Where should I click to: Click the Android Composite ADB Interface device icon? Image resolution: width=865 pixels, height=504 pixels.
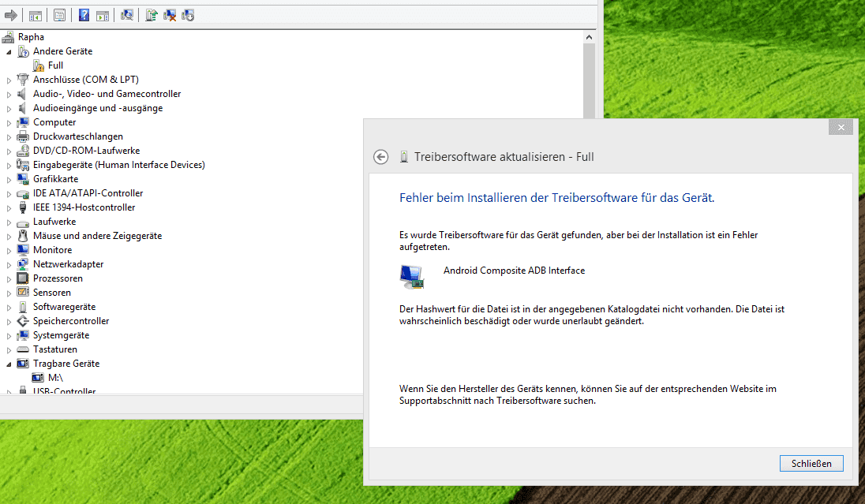point(411,277)
